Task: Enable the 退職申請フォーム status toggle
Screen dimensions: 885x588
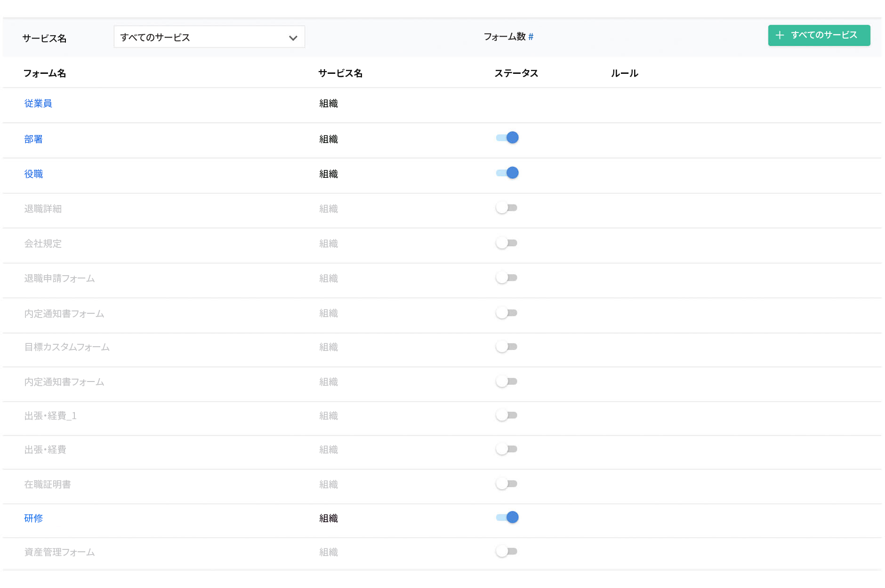Action: (x=507, y=278)
